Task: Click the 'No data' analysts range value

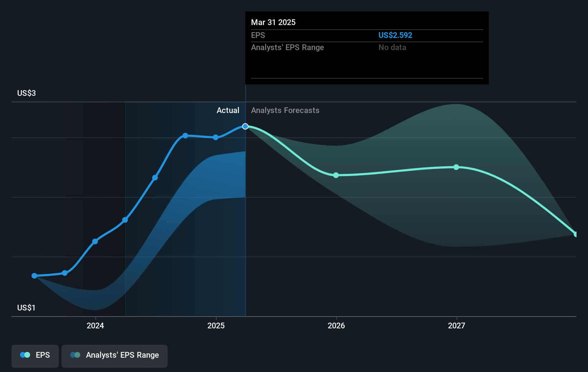Action: pyautogui.click(x=392, y=47)
